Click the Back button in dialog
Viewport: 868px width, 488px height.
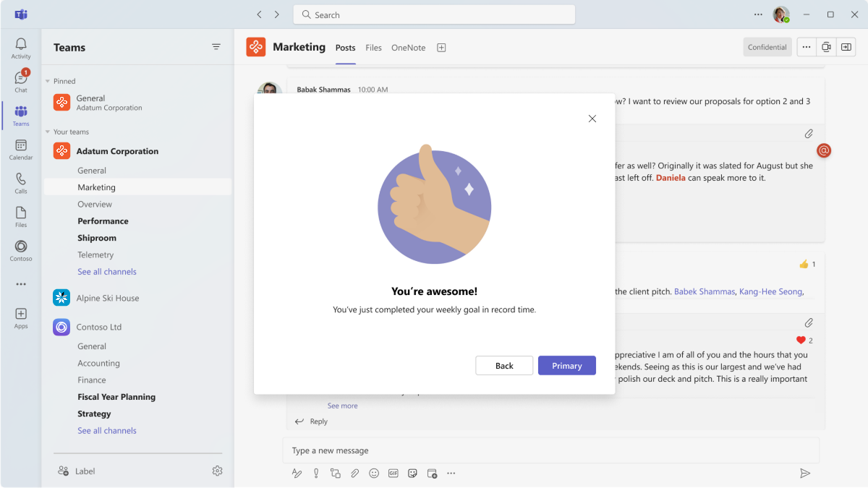click(x=504, y=366)
